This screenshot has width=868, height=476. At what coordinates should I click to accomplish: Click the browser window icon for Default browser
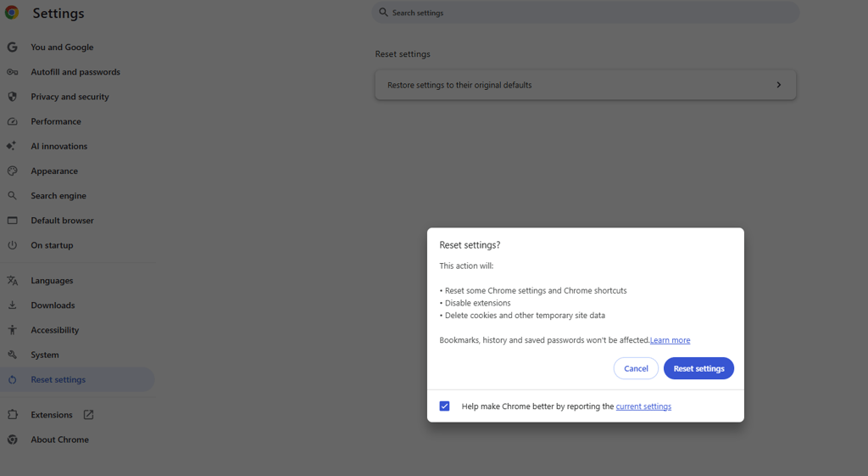tap(12, 220)
